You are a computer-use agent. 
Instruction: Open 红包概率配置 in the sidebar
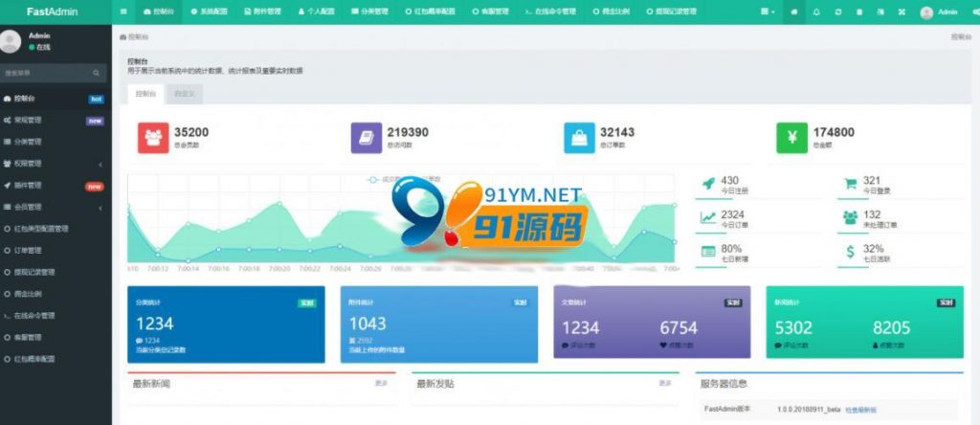coord(56,359)
